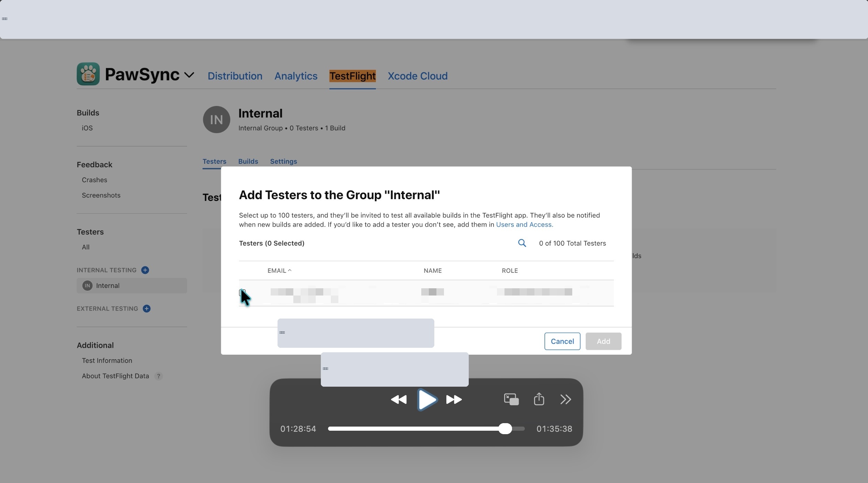
Task: Show All testers in sidebar
Action: pyautogui.click(x=86, y=247)
